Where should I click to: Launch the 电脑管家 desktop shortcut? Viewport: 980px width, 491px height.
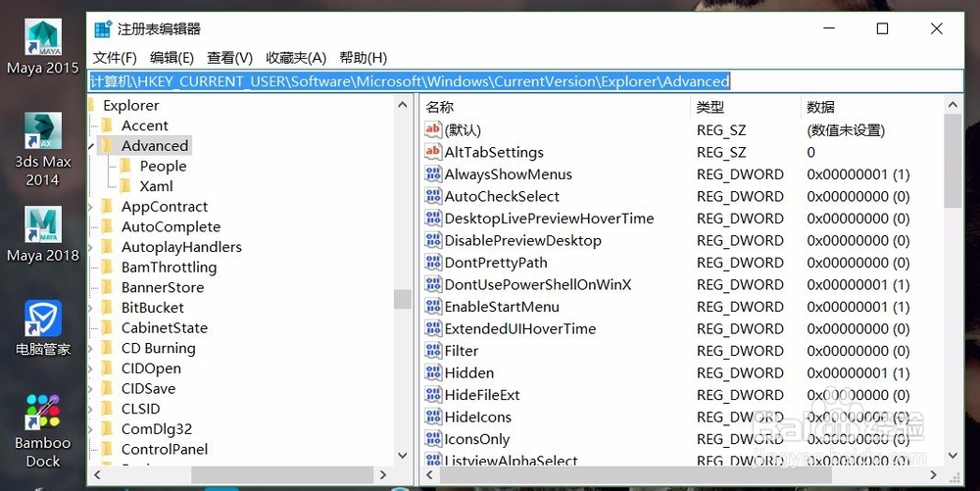click(x=43, y=328)
